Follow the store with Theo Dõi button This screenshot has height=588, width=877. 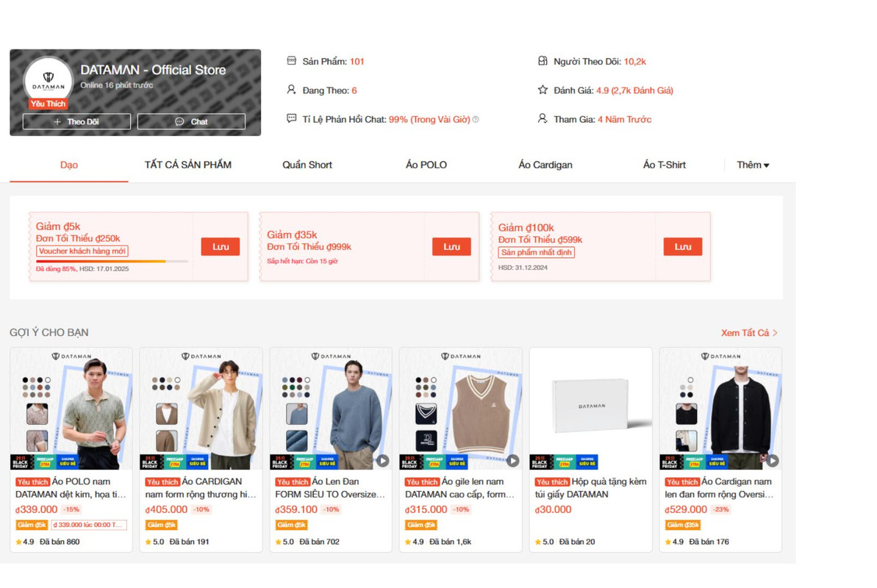pyautogui.click(x=76, y=121)
